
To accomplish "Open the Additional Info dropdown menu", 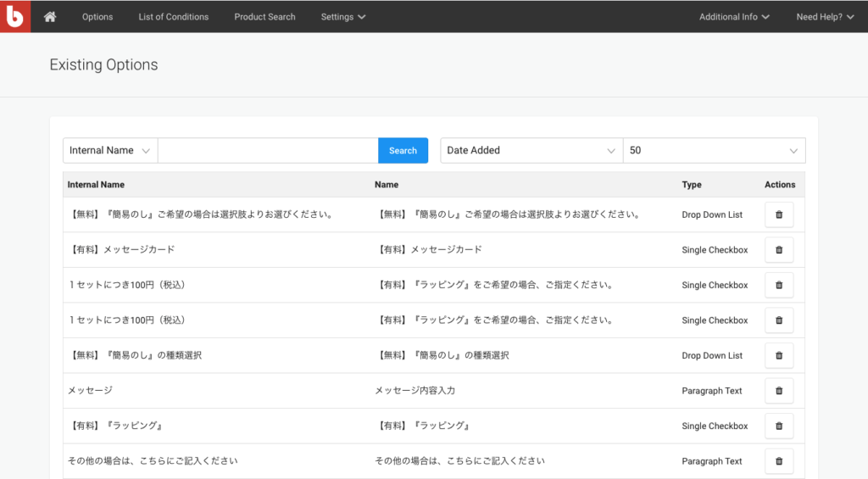I will (734, 17).
